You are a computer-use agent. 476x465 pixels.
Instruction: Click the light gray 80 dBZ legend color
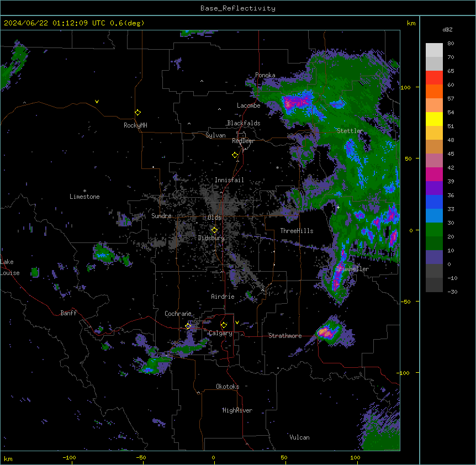(x=434, y=50)
